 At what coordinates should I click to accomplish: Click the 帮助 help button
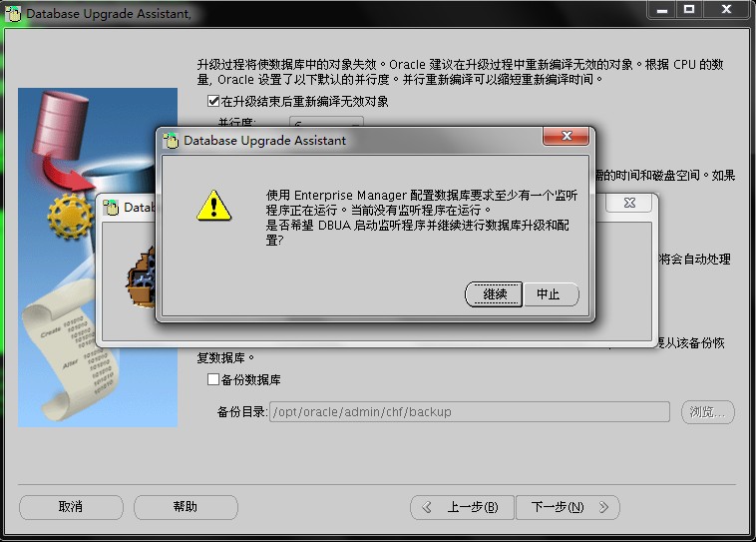pyautogui.click(x=186, y=507)
